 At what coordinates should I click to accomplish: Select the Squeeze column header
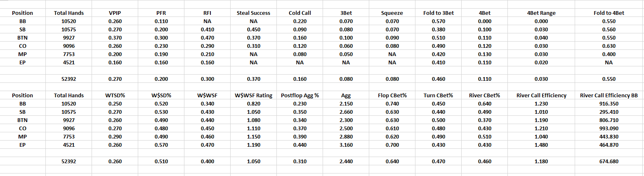coord(392,13)
